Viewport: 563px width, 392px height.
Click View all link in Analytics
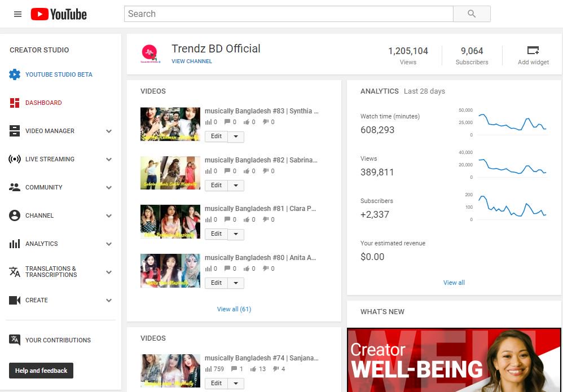coord(454,283)
